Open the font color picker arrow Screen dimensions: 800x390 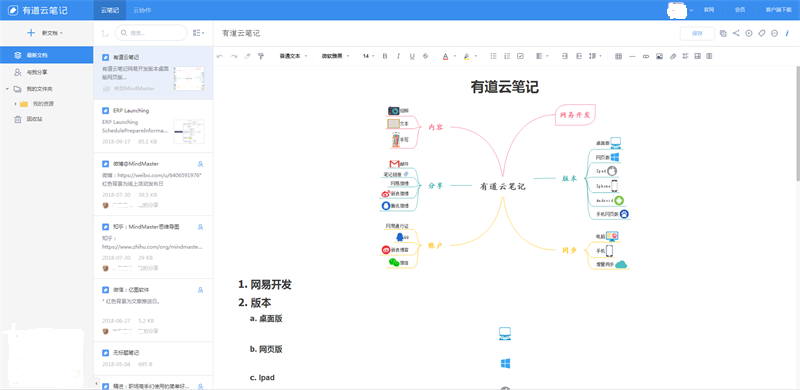click(455, 56)
